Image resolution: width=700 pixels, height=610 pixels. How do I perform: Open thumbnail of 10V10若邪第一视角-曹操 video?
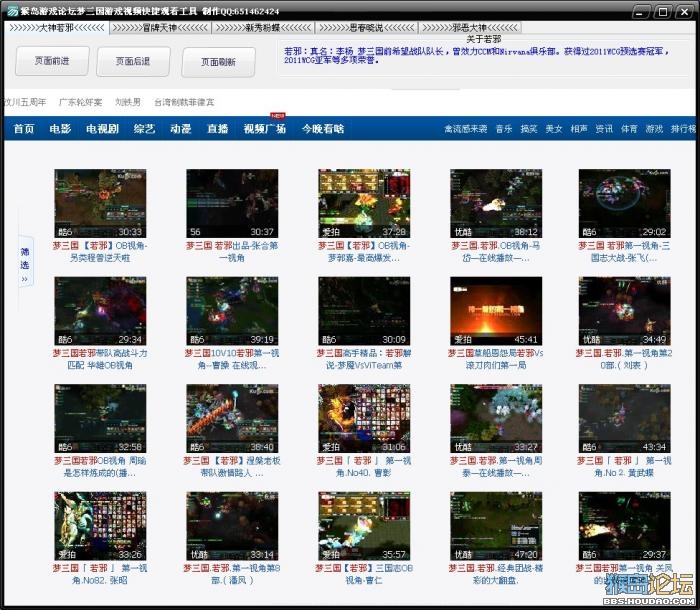pyautogui.click(x=232, y=311)
